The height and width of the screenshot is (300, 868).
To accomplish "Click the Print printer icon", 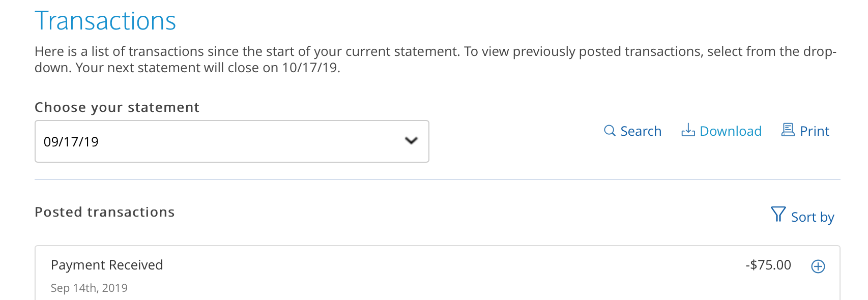I will [788, 130].
